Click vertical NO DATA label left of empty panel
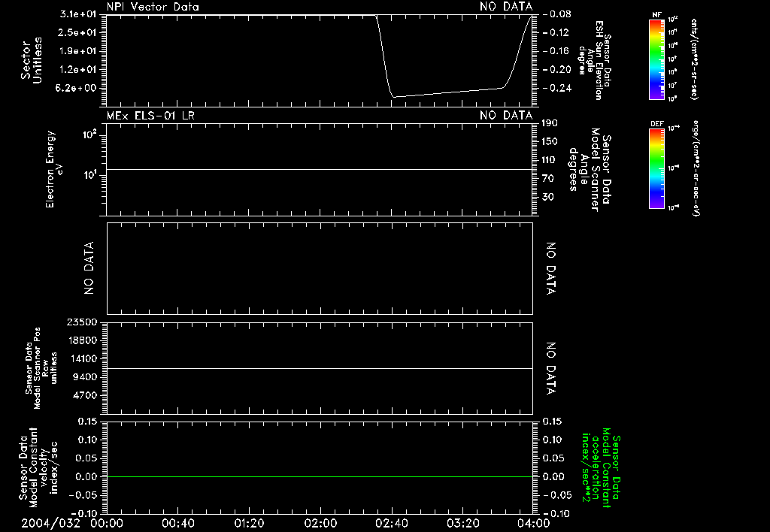This screenshot has width=770, height=532. [x=89, y=268]
